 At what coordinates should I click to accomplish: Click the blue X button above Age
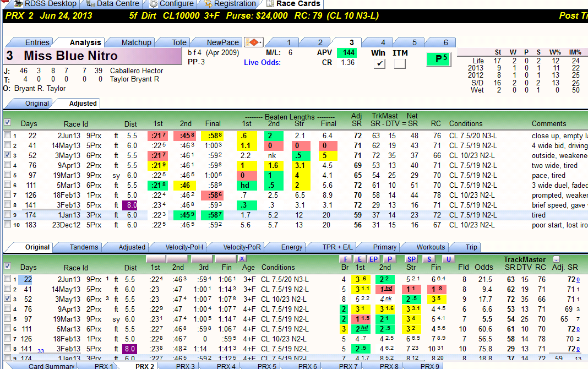pos(242,258)
